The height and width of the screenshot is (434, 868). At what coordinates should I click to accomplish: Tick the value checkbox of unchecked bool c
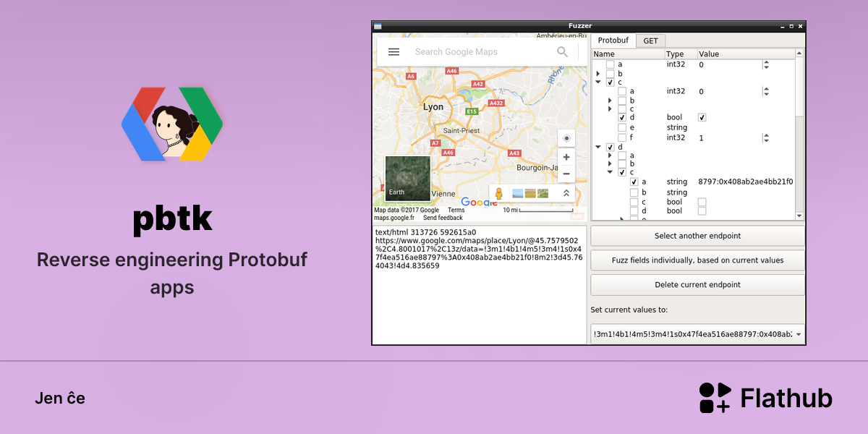(x=702, y=202)
